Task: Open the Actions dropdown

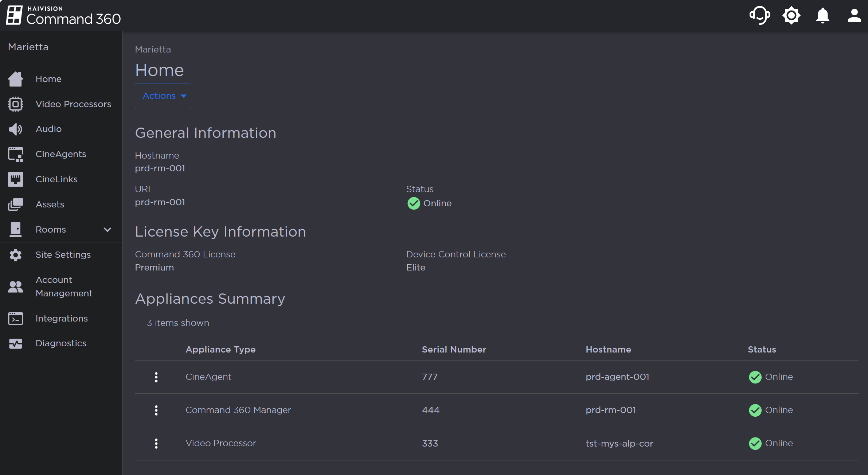Action: (163, 96)
